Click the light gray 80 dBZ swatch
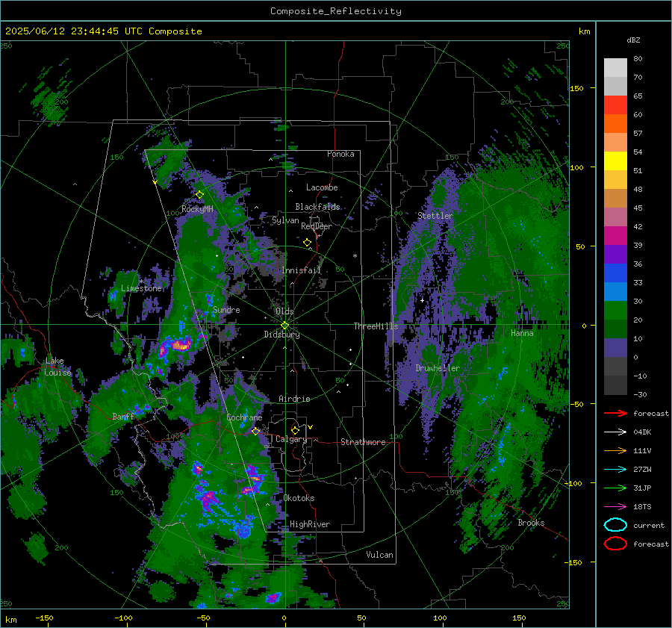672x628 pixels. tap(615, 67)
